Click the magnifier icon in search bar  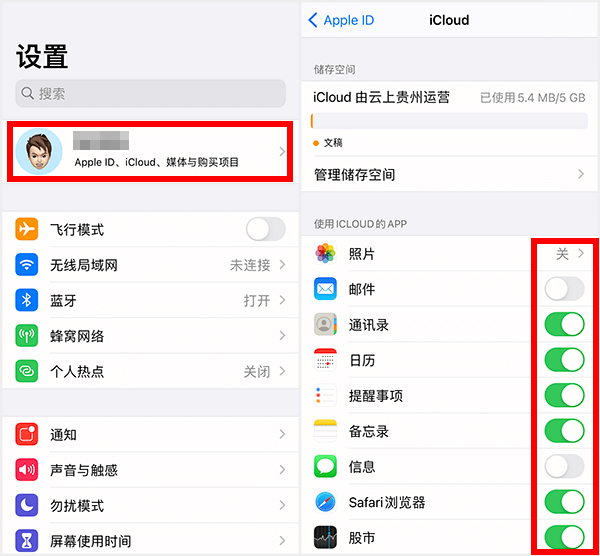point(28,93)
